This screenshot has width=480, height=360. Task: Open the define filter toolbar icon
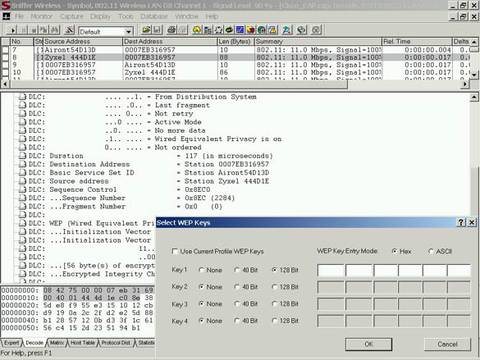[x=69, y=30]
